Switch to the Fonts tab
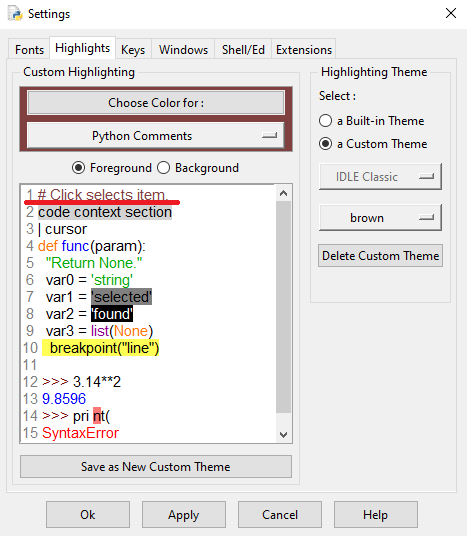This screenshot has width=473, height=536. [x=29, y=50]
